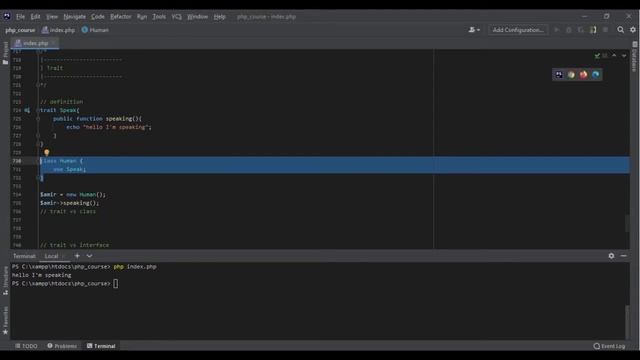Image resolution: width=640 pixels, height=360 pixels.
Task: Click the Stop square icon
Action: tap(606, 30)
